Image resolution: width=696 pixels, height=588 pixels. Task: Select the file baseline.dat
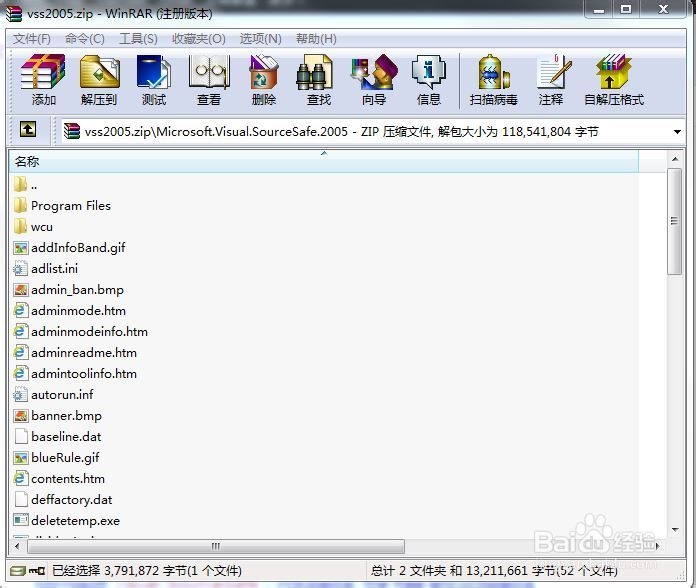click(66, 437)
